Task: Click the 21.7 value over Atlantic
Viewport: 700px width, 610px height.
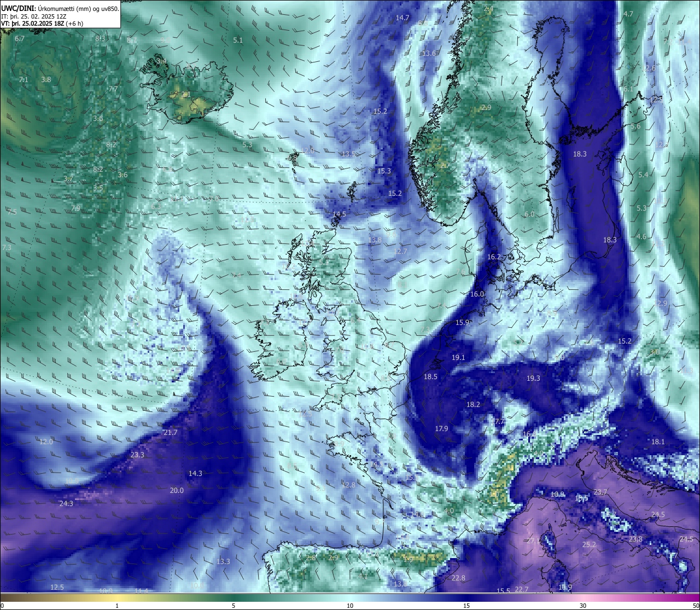Action: click(x=171, y=432)
